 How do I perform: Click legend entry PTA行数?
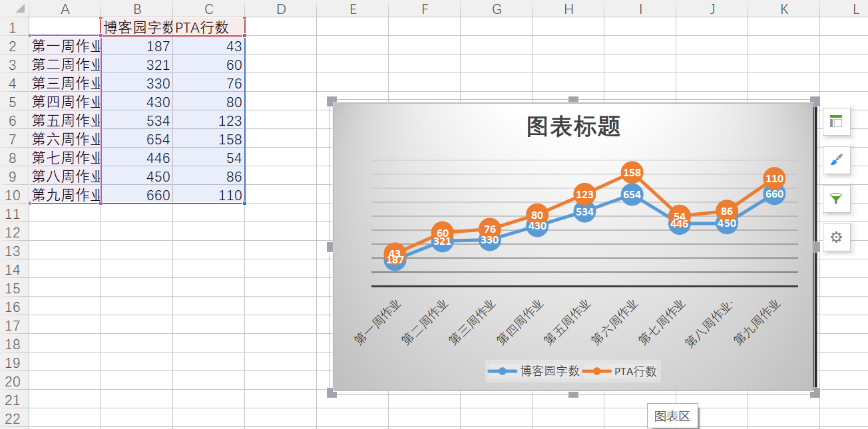tap(620, 372)
